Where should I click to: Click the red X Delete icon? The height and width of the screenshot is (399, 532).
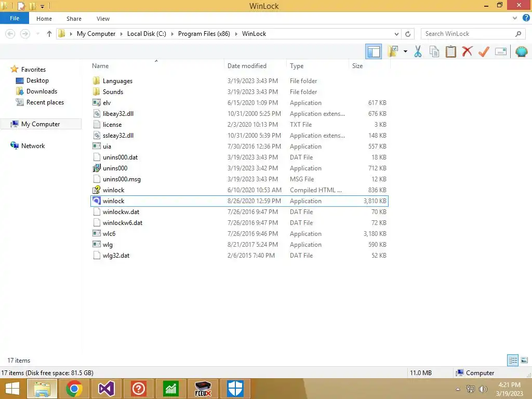coord(467,51)
